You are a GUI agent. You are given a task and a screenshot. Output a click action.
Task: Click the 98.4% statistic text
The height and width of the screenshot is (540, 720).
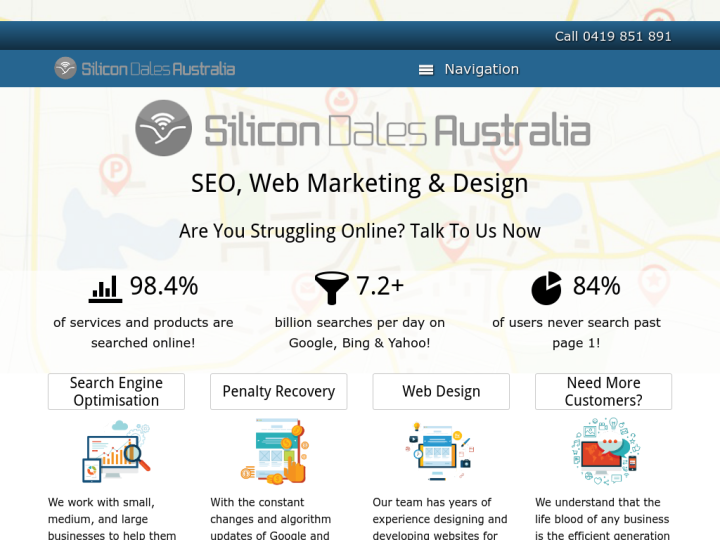click(x=164, y=286)
